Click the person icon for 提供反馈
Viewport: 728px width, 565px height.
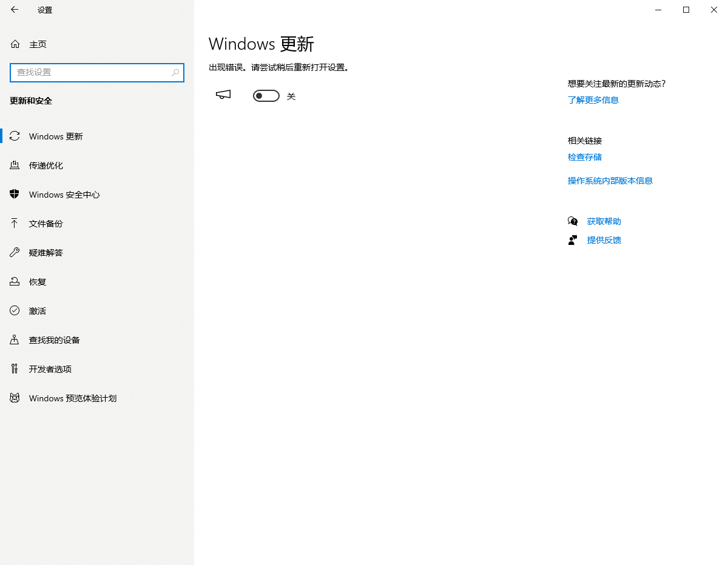(x=573, y=240)
